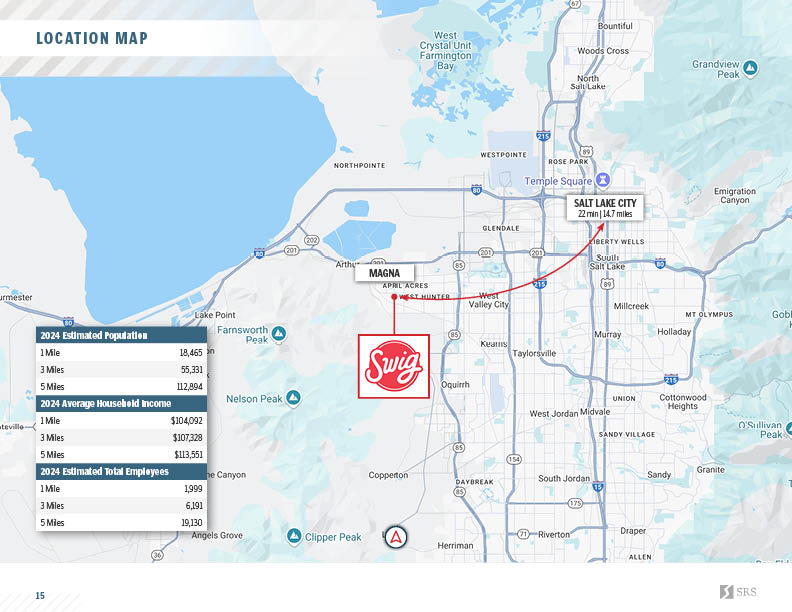Click income value $107,328

pyautogui.click(x=187, y=438)
